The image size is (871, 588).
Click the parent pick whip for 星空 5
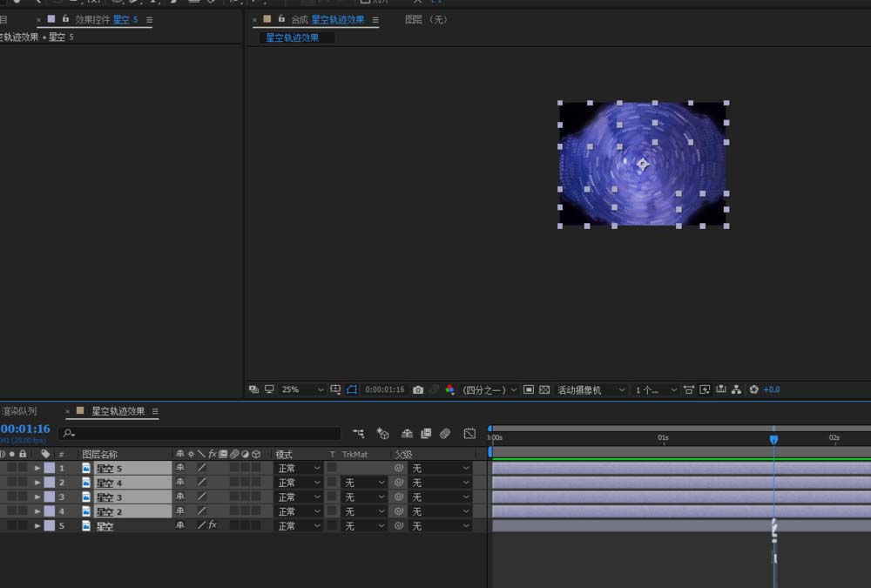point(399,469)
